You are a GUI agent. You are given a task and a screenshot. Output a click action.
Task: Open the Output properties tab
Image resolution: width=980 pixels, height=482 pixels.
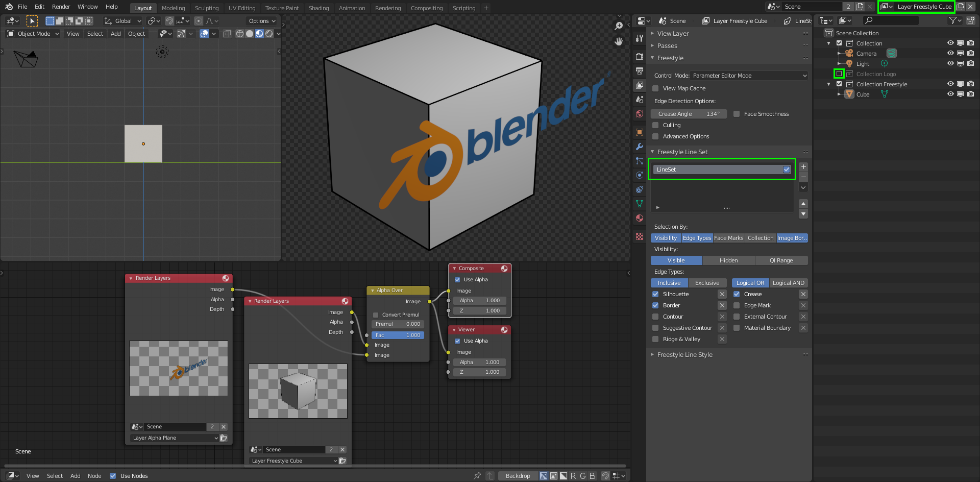point(640,70)
